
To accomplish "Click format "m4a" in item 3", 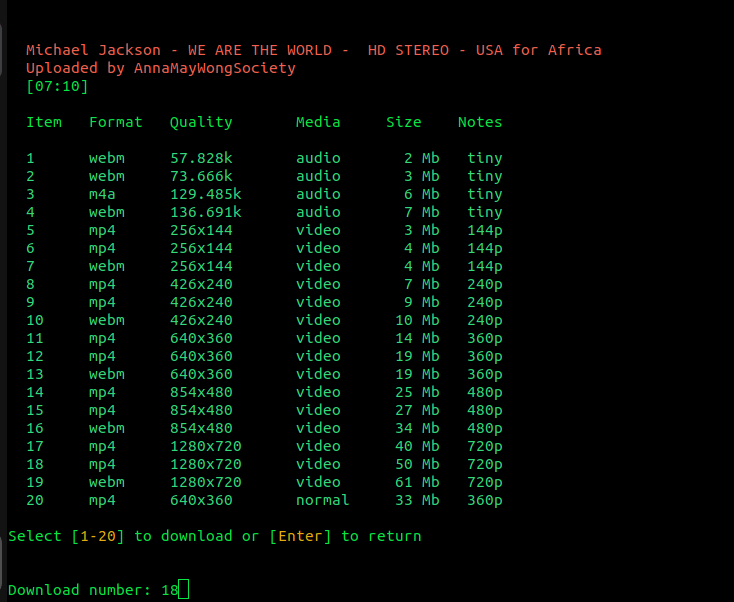I will [102, 194].
